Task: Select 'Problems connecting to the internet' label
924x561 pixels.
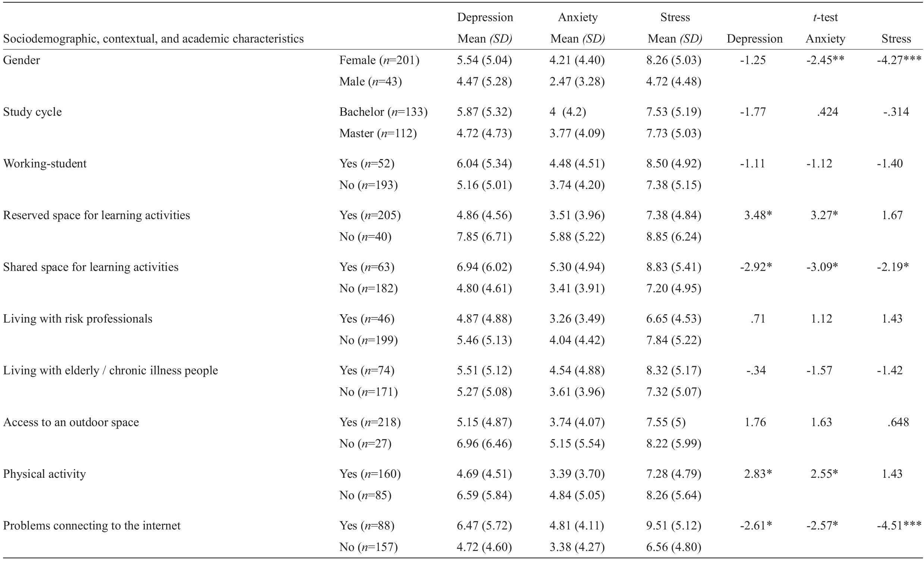Action: tap(91, 526)
